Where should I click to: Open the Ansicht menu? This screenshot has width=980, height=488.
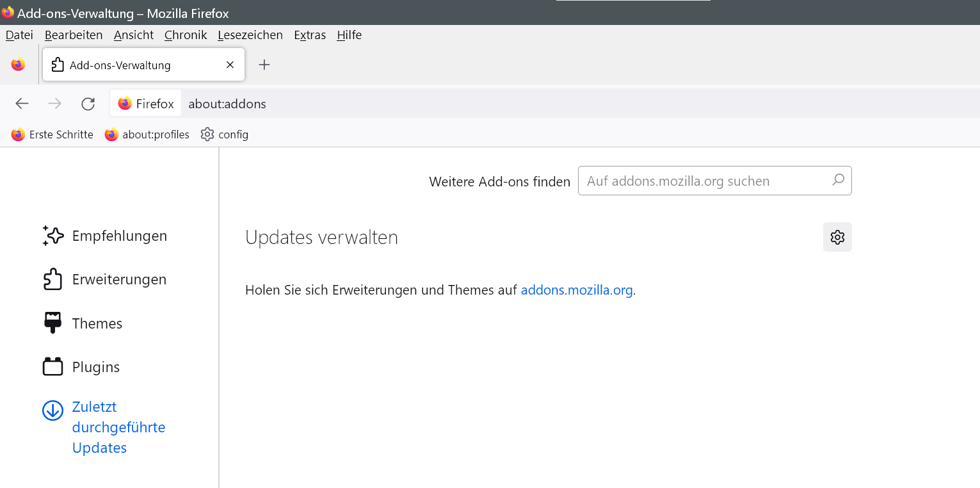(134, 35)
